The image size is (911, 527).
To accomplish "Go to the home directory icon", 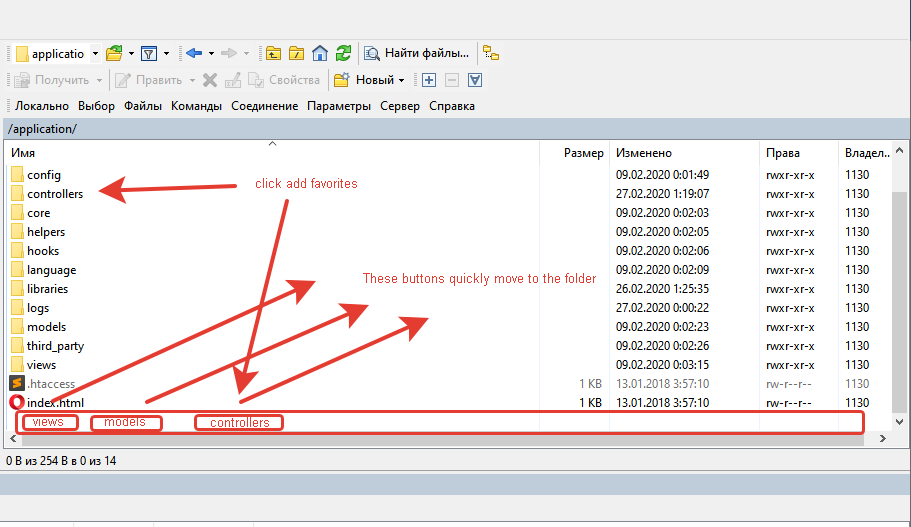I will [320, 53].
